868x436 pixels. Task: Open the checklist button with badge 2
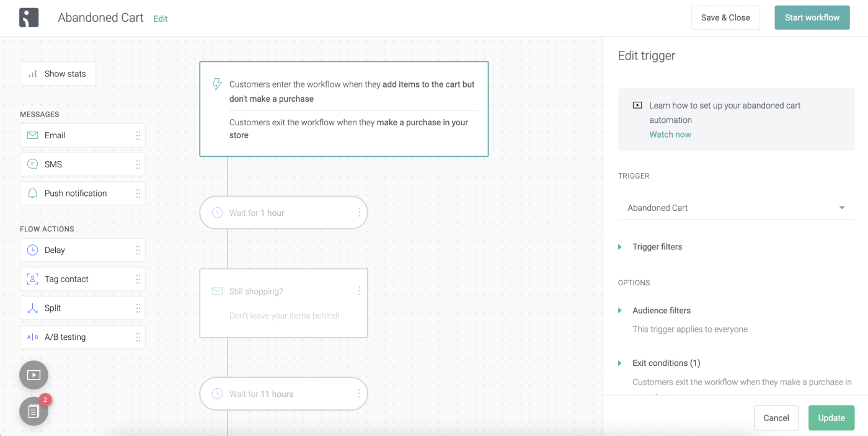33,411
